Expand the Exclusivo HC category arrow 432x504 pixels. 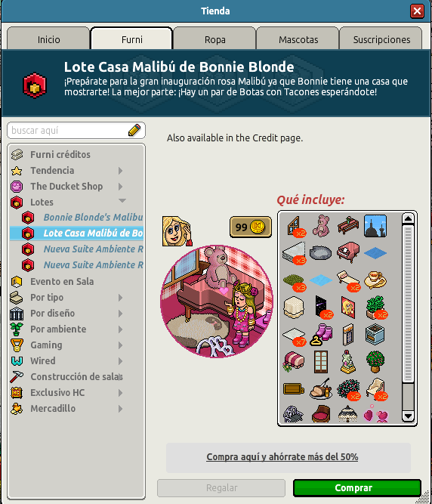(120, 393)
